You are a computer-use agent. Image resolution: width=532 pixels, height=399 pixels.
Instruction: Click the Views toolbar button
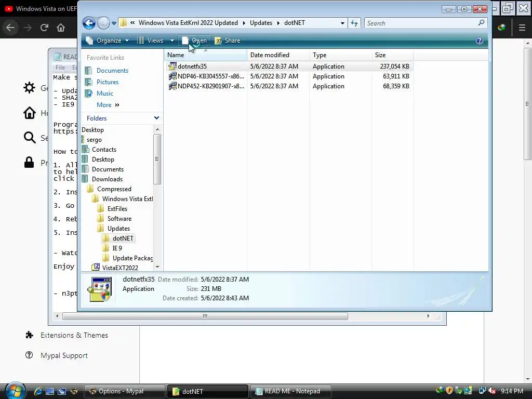tap(151, 41)
